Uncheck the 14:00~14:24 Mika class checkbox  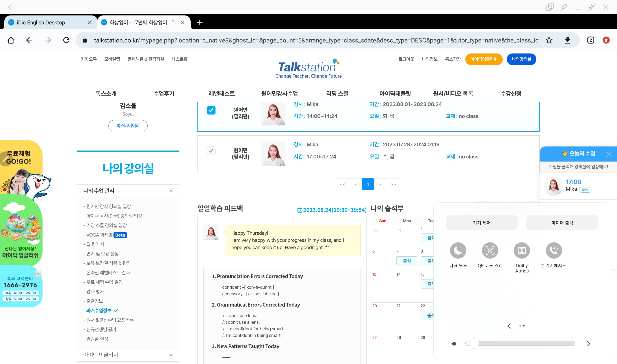coord(211,110)
